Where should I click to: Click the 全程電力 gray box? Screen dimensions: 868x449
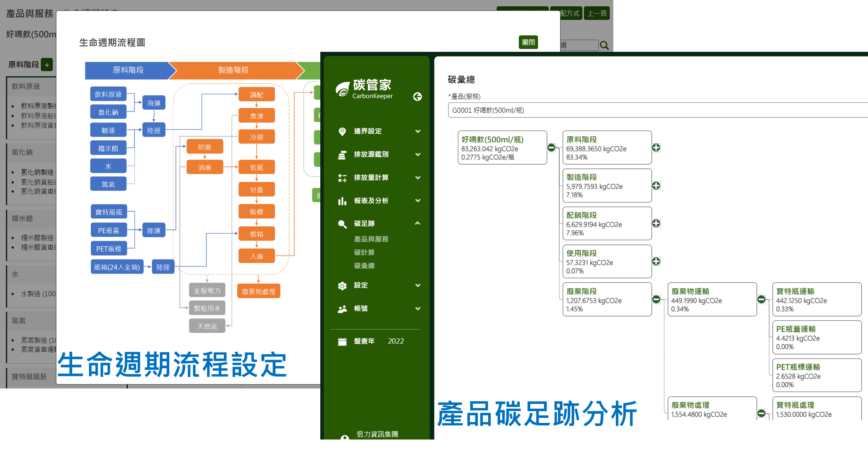(x=207, y=290)
